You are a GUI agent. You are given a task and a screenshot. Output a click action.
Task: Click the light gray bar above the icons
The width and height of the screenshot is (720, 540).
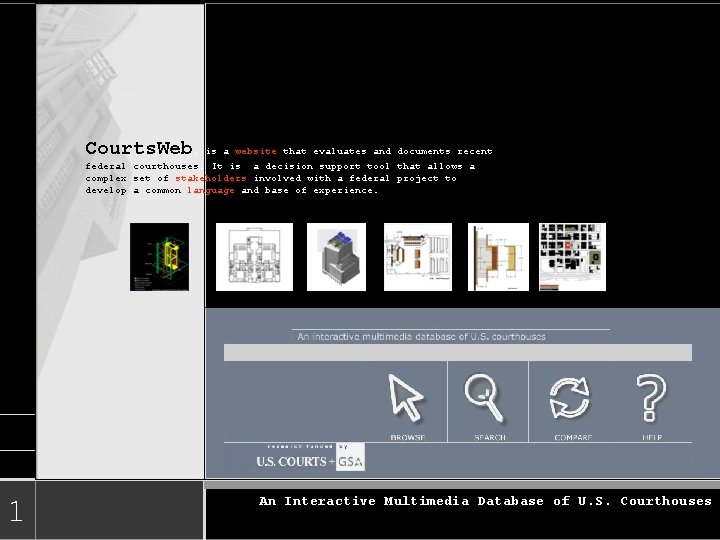458,353
